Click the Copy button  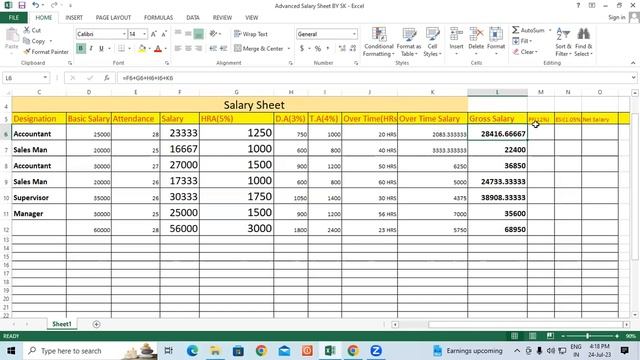(x=34, y=41)
